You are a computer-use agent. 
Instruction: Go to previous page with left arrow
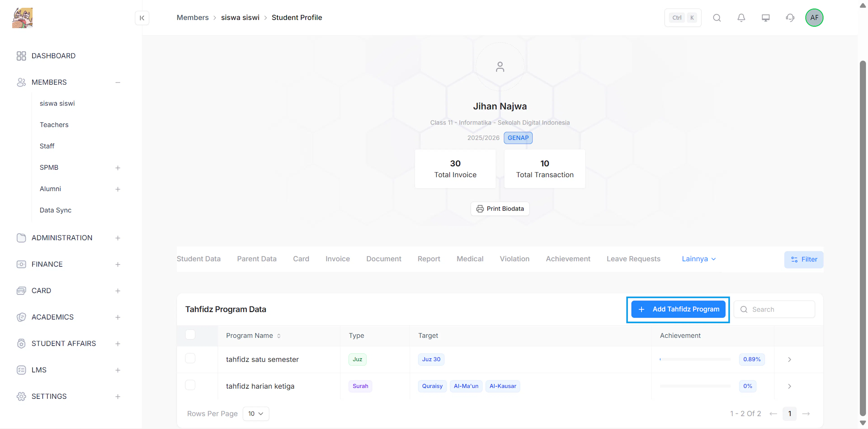(x=773, y=414)
